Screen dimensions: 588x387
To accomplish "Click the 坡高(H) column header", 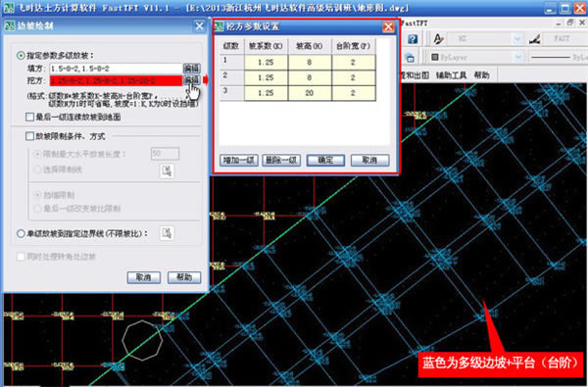I will point(310,46).
